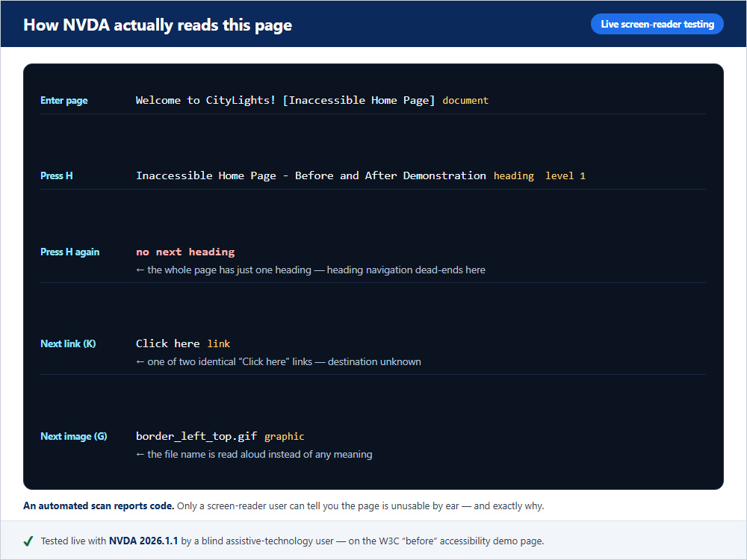Click the 'Press H again' step label
The image size is (747, 560).
[x=70, y=252]
